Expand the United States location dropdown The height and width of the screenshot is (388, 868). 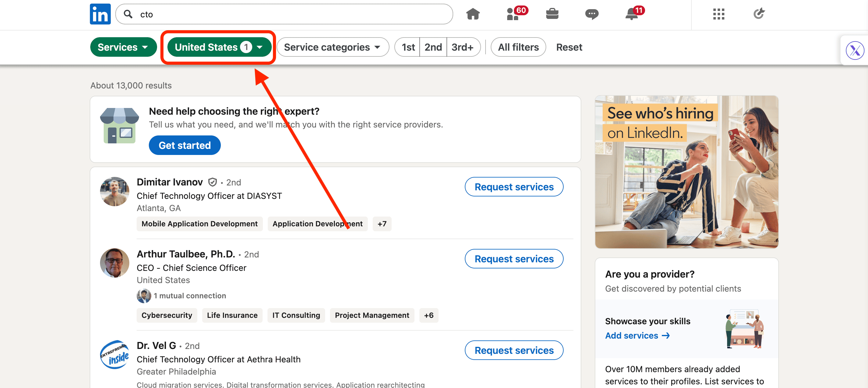click(219, 47)
